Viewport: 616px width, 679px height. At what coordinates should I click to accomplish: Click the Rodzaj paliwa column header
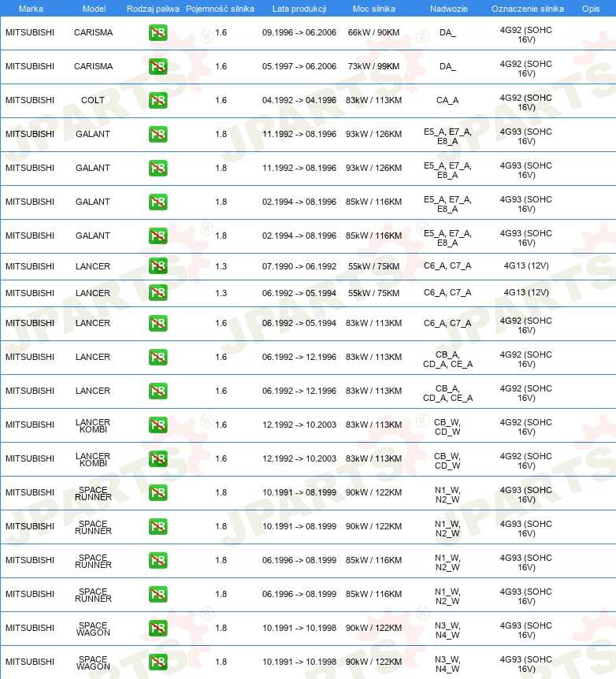pos(153,9)
